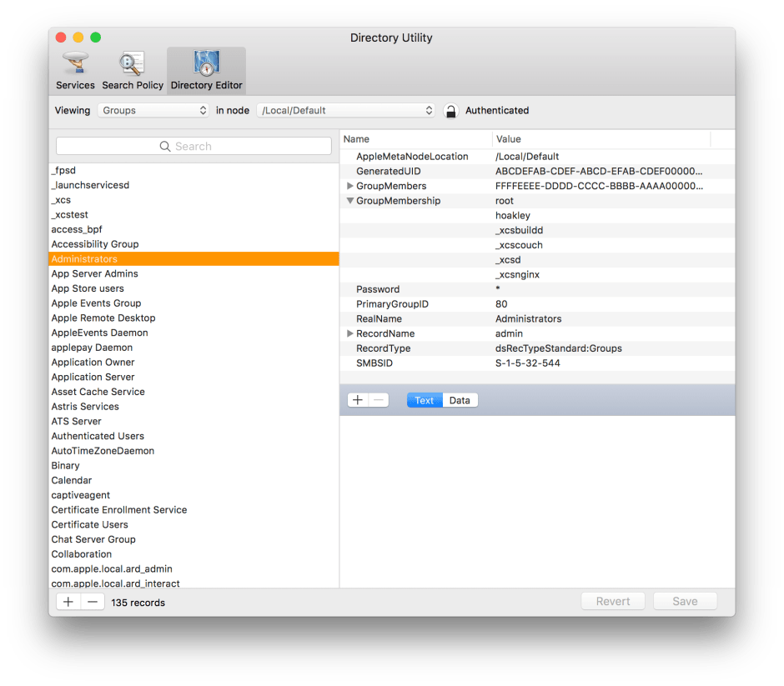Open the Viewing Groups dropdown

pyautogui.click(x=153, y=110)
